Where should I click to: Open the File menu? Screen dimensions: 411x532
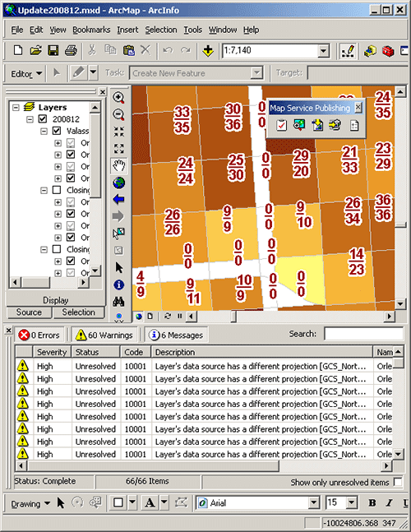[17, 30]
